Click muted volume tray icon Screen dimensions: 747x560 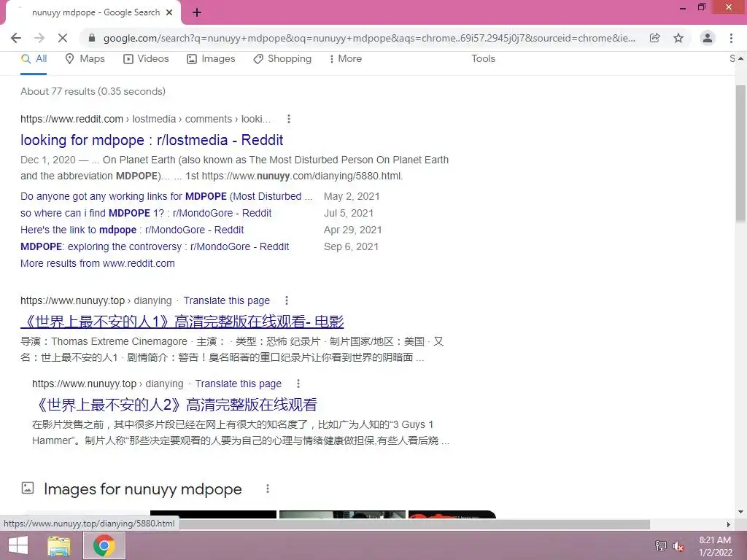point(678,546)
